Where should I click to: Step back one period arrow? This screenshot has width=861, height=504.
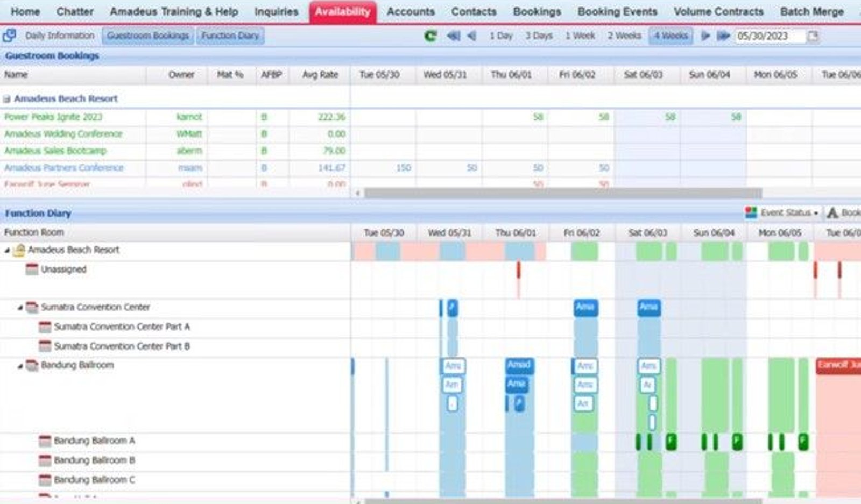click(x=471, y=36)
